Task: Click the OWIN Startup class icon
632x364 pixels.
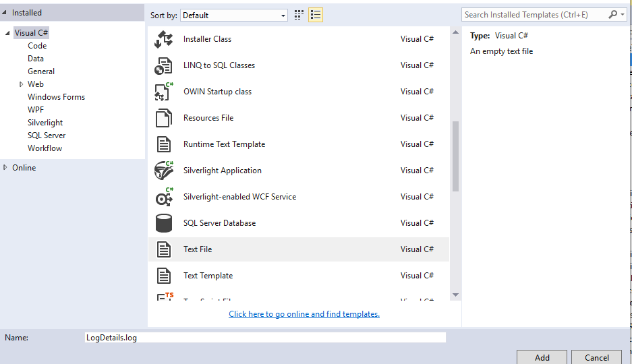Action: click(x=164, y=92)
